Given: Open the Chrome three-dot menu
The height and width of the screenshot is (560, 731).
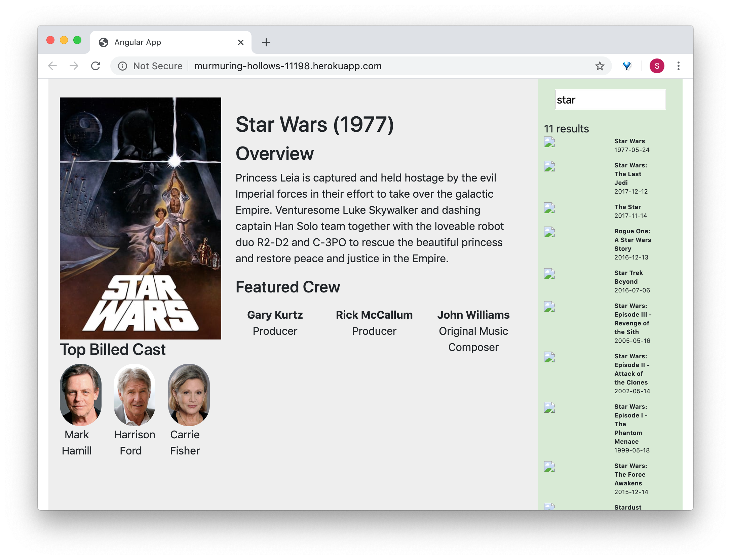Looking at the screenshot, I should [x=678, y=66].
